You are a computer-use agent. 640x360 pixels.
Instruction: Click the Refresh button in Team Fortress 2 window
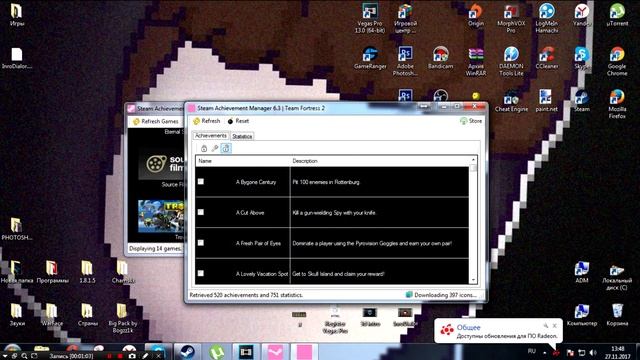207,121
